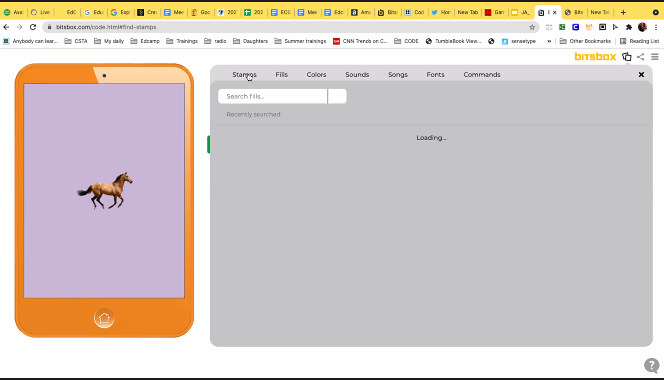Reload the page
664x380 pixels.
click(x=33, y=27)
